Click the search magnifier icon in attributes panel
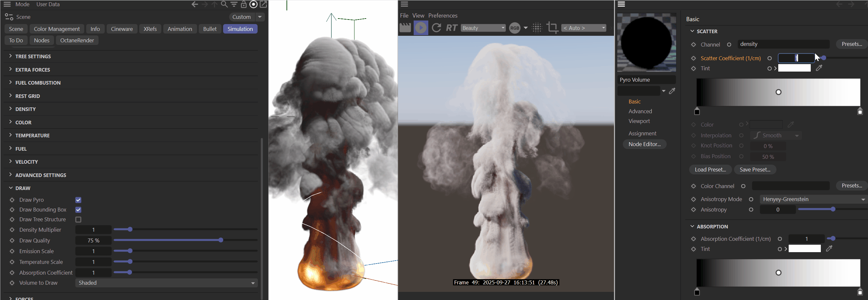The width and height of the screenshot is (868, 300). pos(224,4)
